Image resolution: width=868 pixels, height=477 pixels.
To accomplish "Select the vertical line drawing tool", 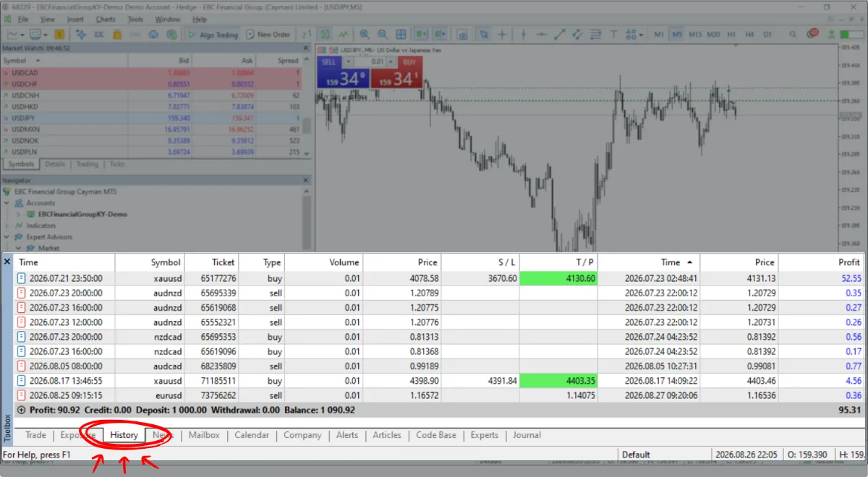I will [524, 34].
